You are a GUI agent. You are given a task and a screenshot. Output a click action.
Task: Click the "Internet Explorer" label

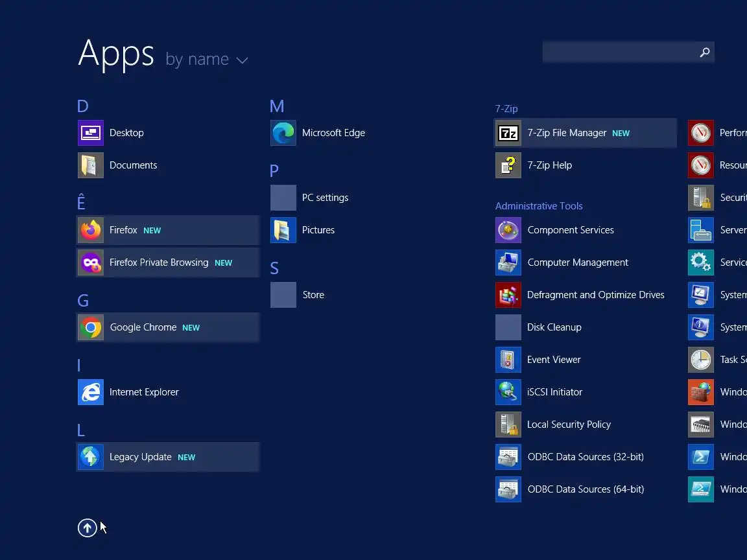(x=144, y=392)
